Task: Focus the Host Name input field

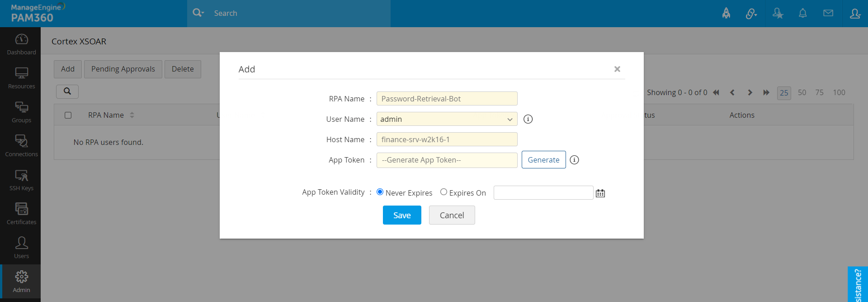Action: pyautogui.click(x=447, y=139)
